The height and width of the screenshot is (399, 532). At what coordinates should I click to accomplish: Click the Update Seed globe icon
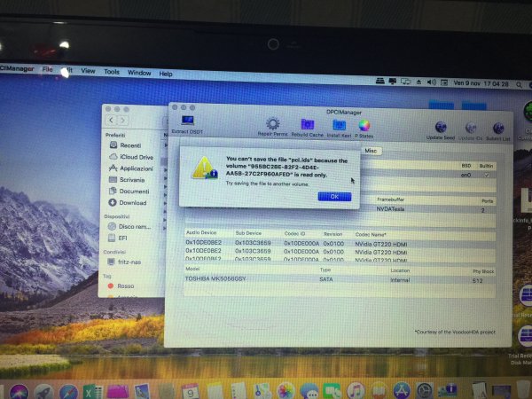441,128
